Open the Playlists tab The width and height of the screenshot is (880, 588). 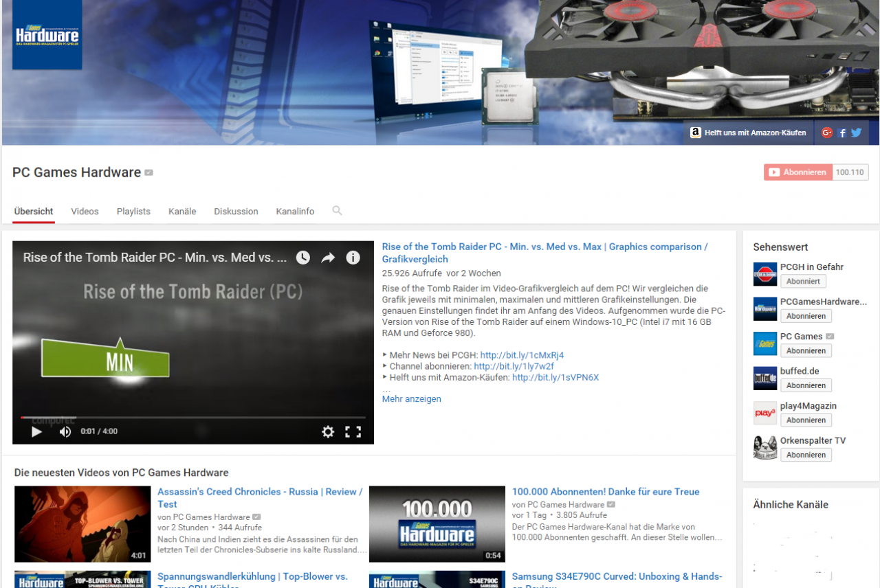(x=133, y=212)
